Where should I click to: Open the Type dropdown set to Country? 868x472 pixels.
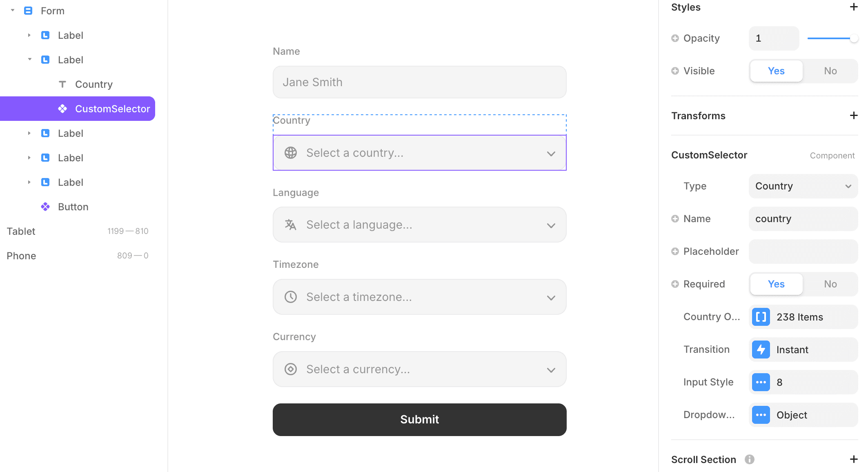(x=803, y=186)
